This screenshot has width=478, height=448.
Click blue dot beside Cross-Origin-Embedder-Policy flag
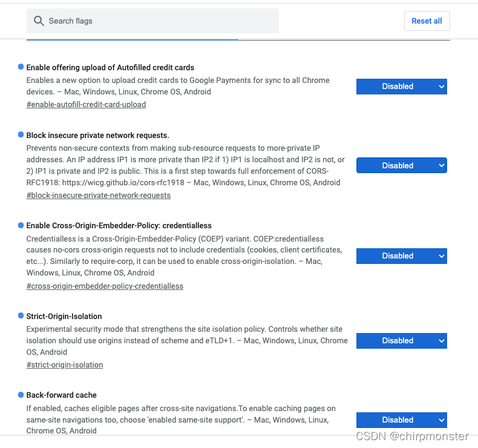click(21, 225)
